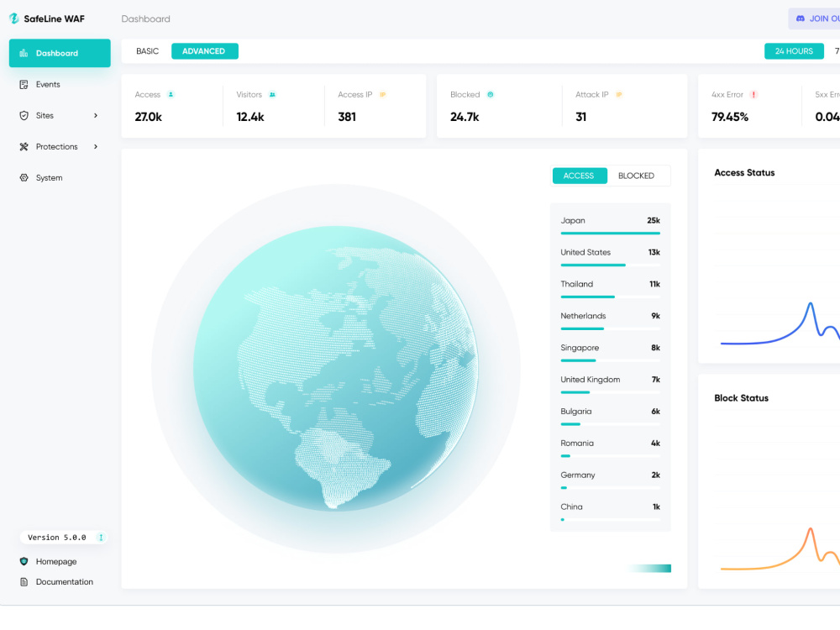Click the China country row

click(x=610, y=512)
